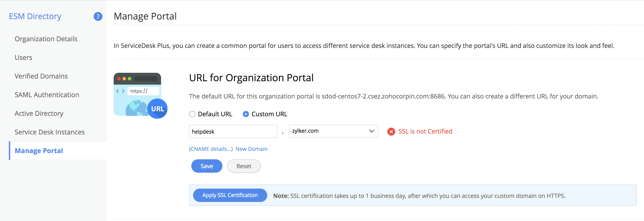Open Verified Domains section
Viewport: 644px width, 221px height.
41,76
